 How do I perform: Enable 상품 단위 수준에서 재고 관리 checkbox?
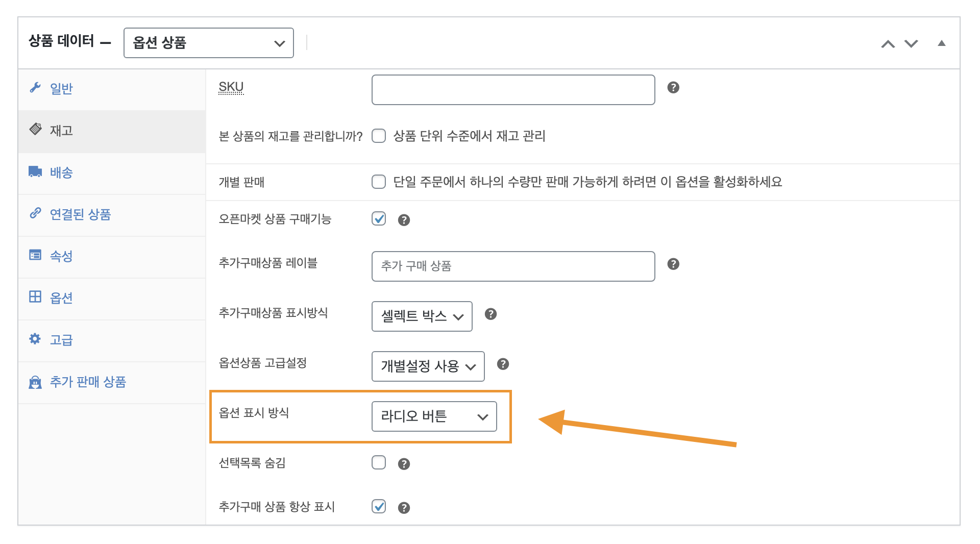(x=379, y=136)
